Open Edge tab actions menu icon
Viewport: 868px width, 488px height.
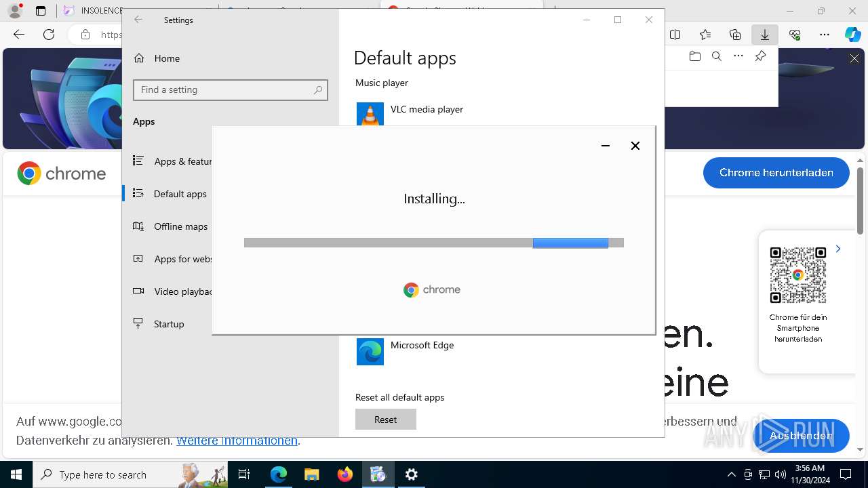tap(41, 11)
